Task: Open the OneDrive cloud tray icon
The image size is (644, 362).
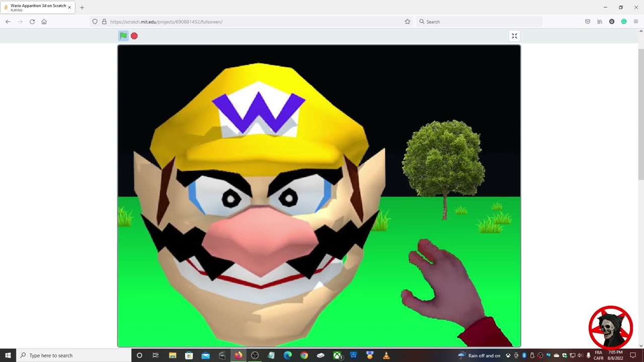Action: (556, 355)
